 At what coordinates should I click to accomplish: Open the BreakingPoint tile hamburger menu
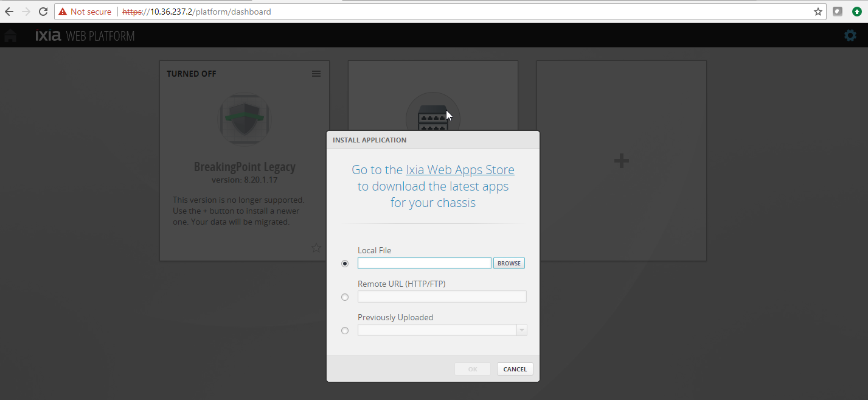316,74
